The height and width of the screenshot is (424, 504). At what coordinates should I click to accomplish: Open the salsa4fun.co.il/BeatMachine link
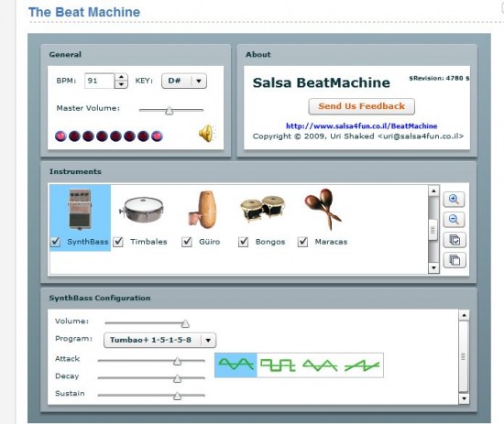(x=362, y=125)
